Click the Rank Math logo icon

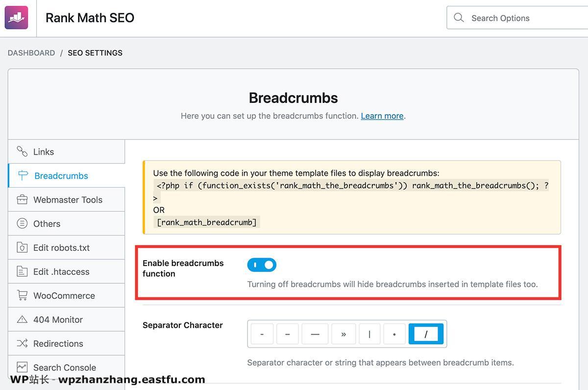pyautogui.click(x=17, y=18)
